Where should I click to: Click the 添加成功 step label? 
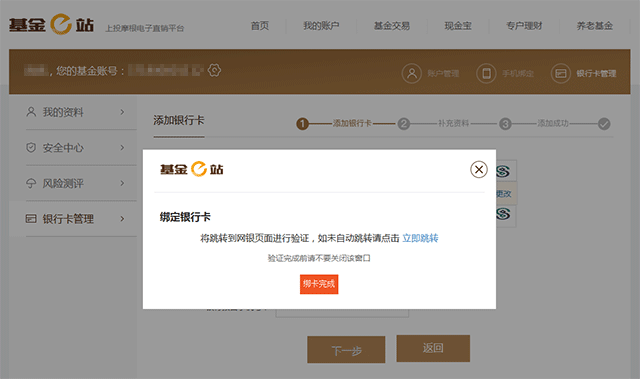(553, 123)
